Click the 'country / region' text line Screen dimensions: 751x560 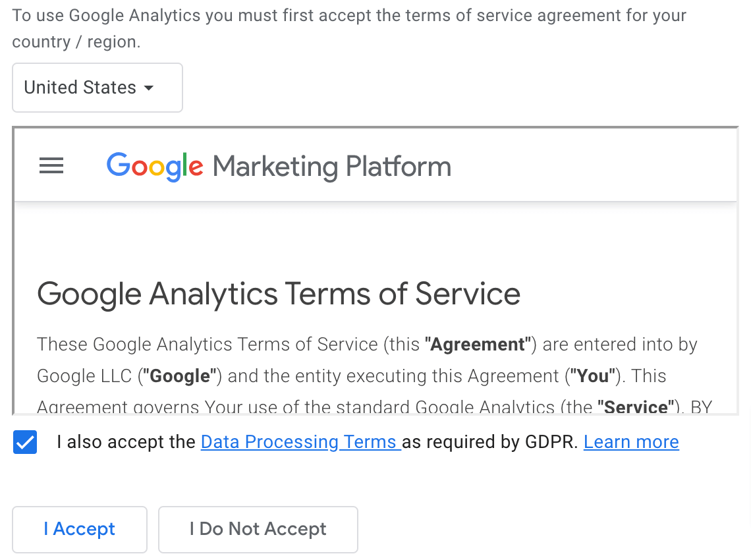coord(76,42)
